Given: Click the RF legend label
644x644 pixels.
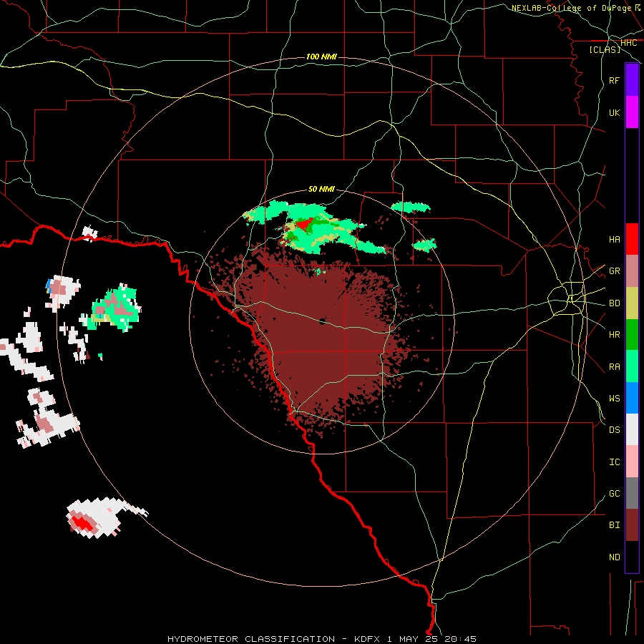Looking at the screenshot, I should 614,80.
